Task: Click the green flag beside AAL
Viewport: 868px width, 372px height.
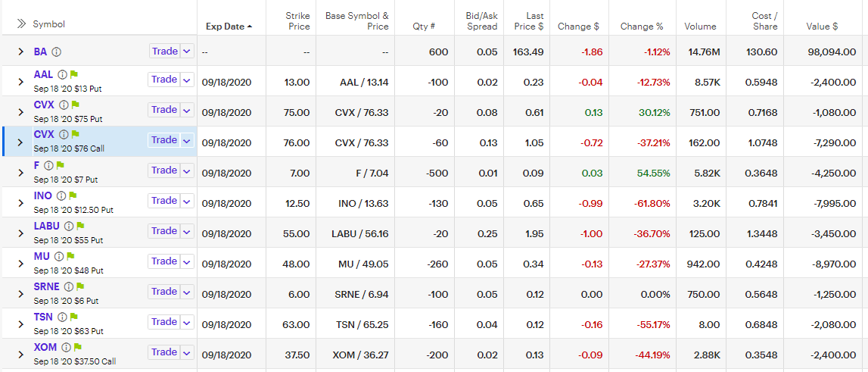Action: point(75,73)
